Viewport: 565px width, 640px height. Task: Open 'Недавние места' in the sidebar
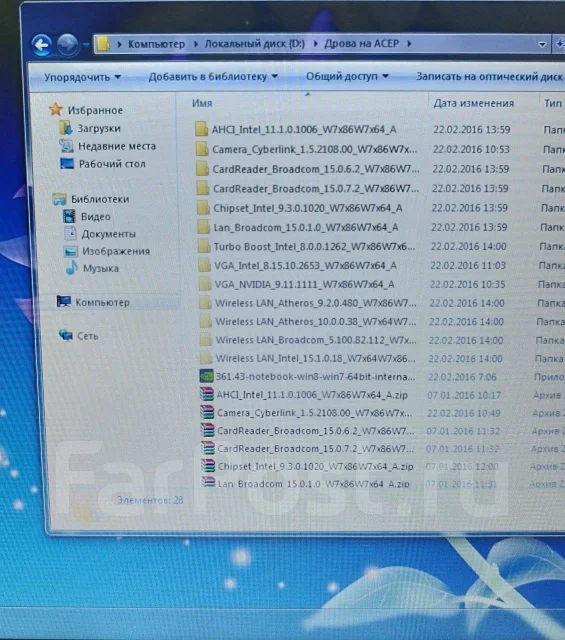tap(117, 146)
